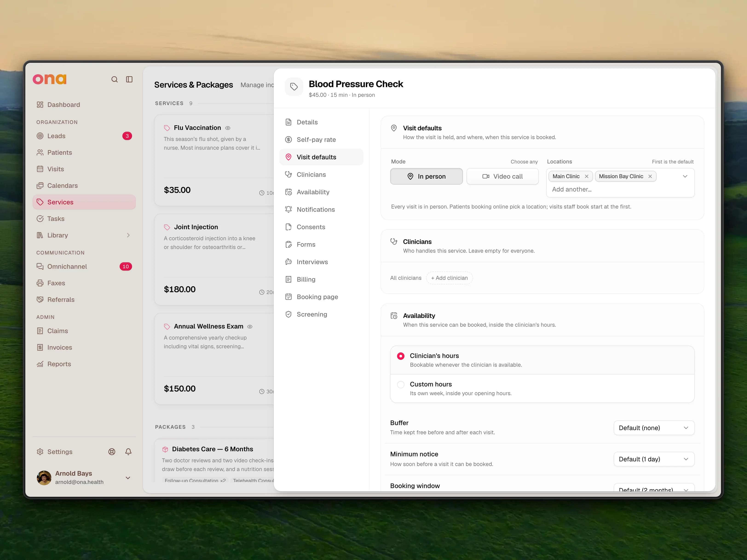
Task: Select the Custom hours radio option
Action: click(401, 385)
